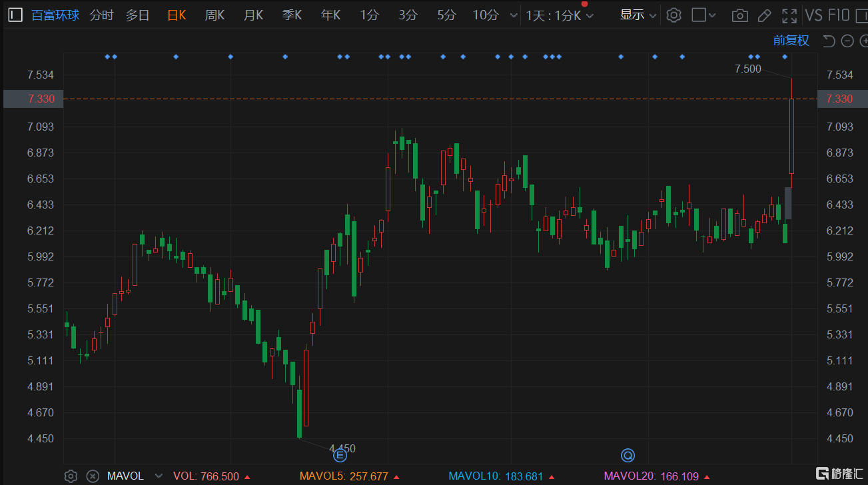Open chart settings gear in top toolbar
The height and width of the screenshot is (485, 868).
tap(674, 15)
